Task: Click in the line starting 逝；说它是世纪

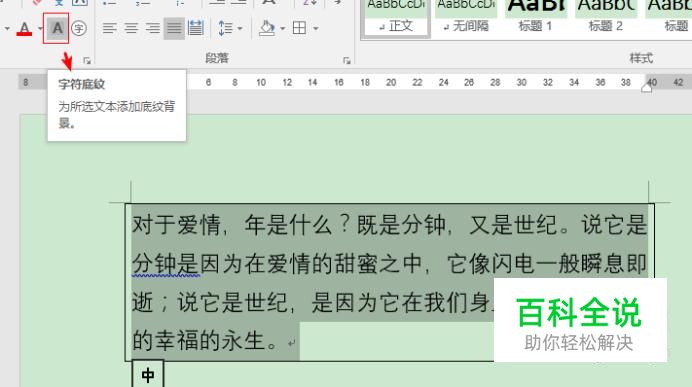Action: tap(312, 302)
